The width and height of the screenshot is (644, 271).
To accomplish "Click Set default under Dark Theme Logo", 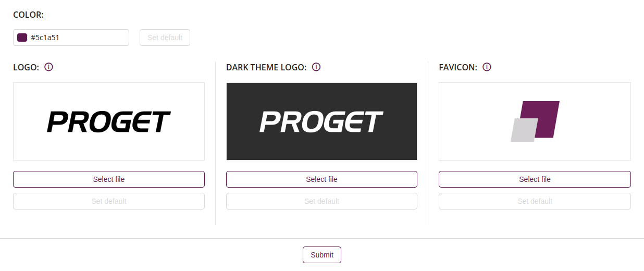I will click(321, 201).
